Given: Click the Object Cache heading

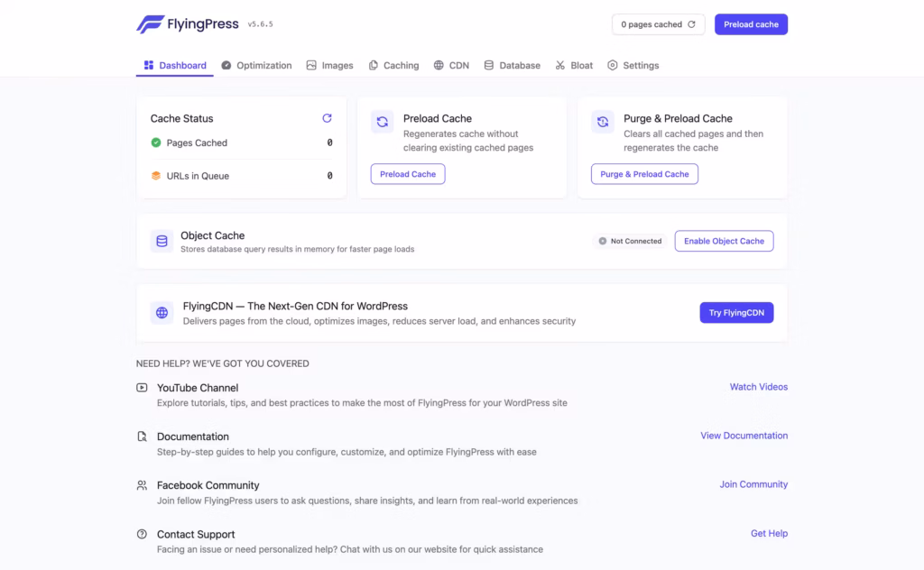Looking at the screenshot, I should 212,235.
